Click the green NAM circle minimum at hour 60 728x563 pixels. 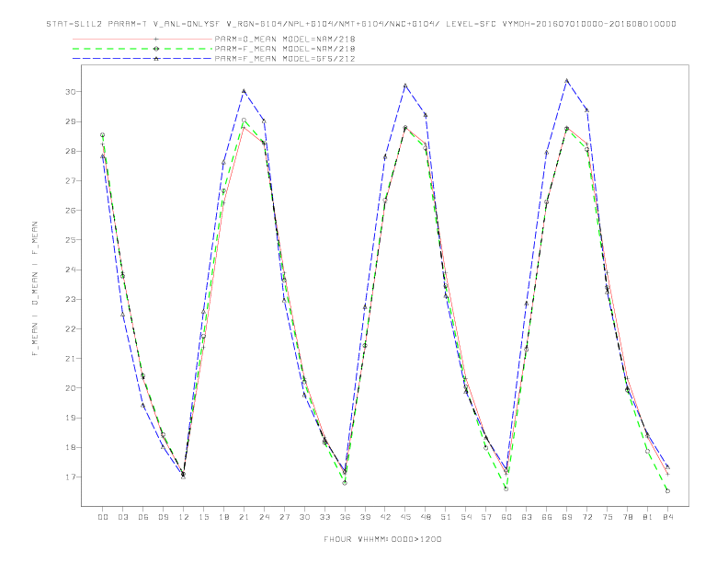[506, 488]
